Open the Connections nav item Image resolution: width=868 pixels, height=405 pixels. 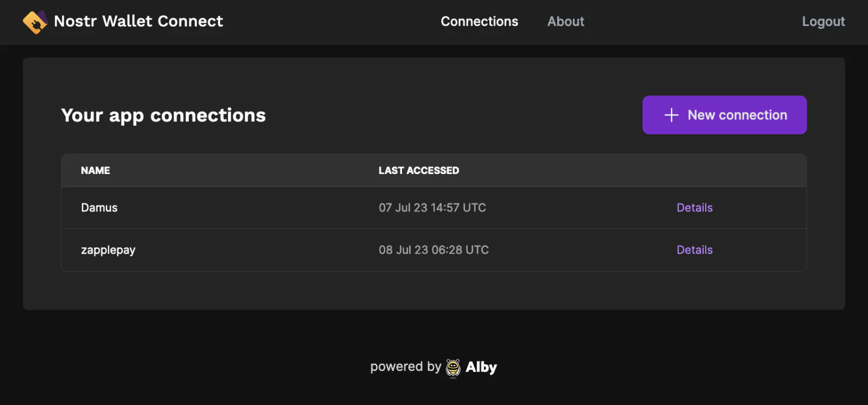click(479, 22)
